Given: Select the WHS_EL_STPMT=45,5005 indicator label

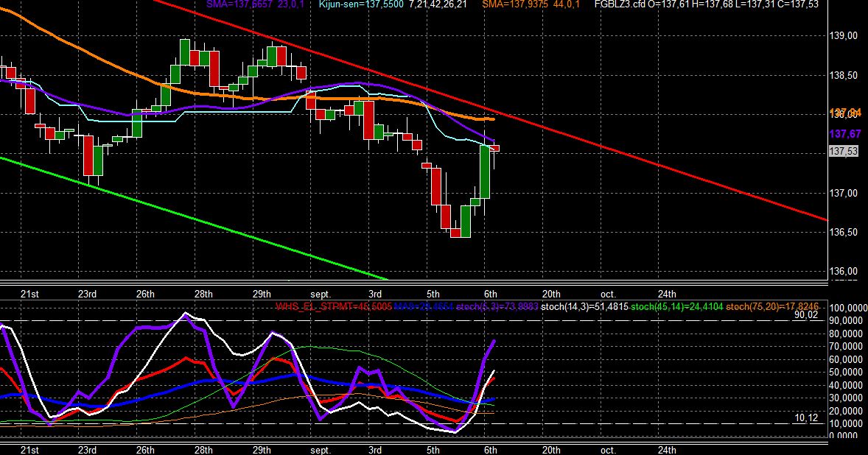Looking at the screenshot, I should pyautogui.click(x=334, y=306).
